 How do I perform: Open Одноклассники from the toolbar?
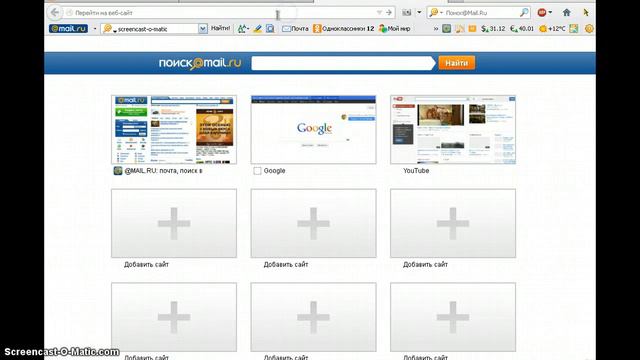[x=344, y=29]
